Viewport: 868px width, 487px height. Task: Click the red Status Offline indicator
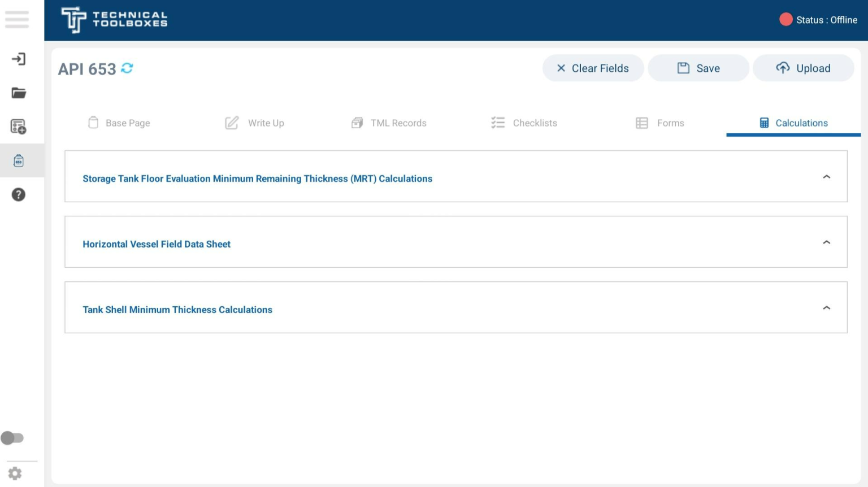coord(786,19)
